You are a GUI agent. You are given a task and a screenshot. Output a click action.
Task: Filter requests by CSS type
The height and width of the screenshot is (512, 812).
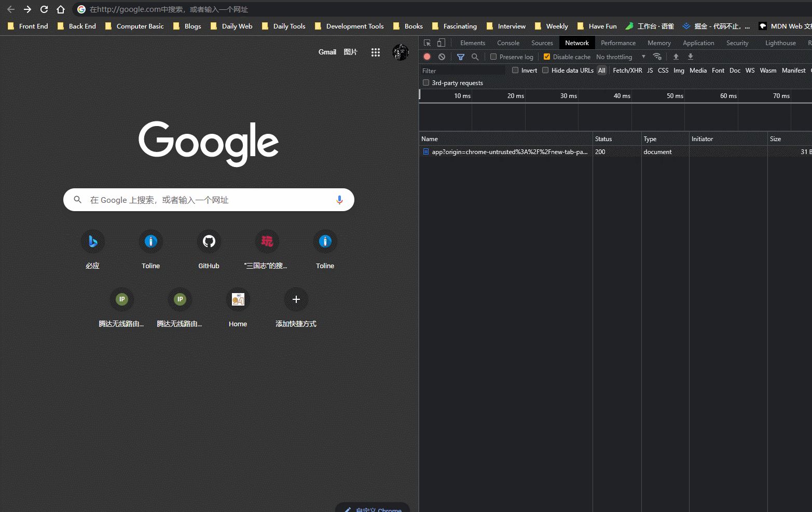(x=663, y=71)
